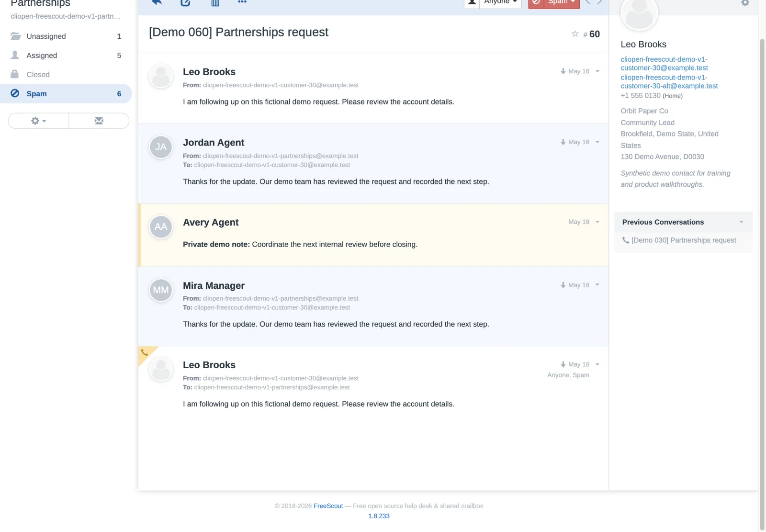Image resolution: width=766 pixels, height=532 pixels.
Task: Visit the FreeScout footer link
Action: 328,506
